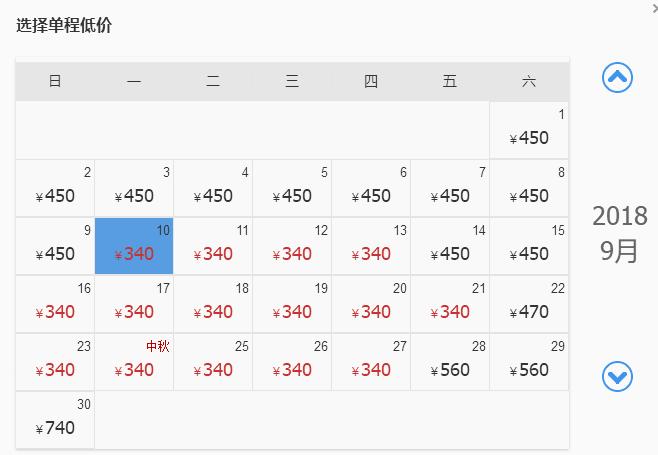Pick September 2 fare ¥450
The height and width of the screenshot is (455, 658).
(x=55, y=188)
